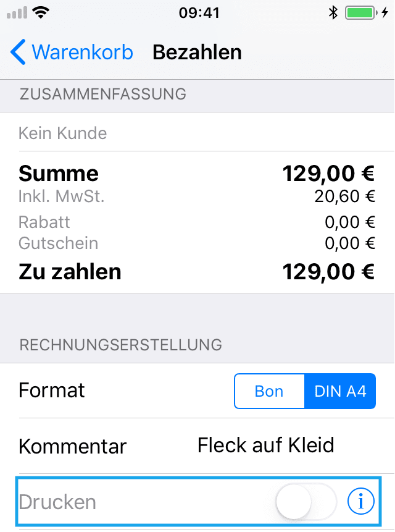
Task: Edit the Kommentar field "Fleck auf Kleid"
Action: (x=265, y=445)
